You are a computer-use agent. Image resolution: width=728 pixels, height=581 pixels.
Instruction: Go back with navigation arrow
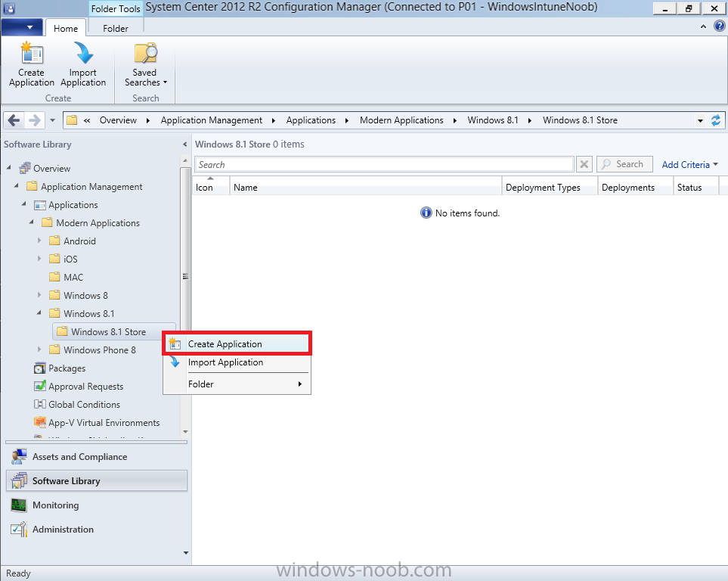(x=14, y=120)
